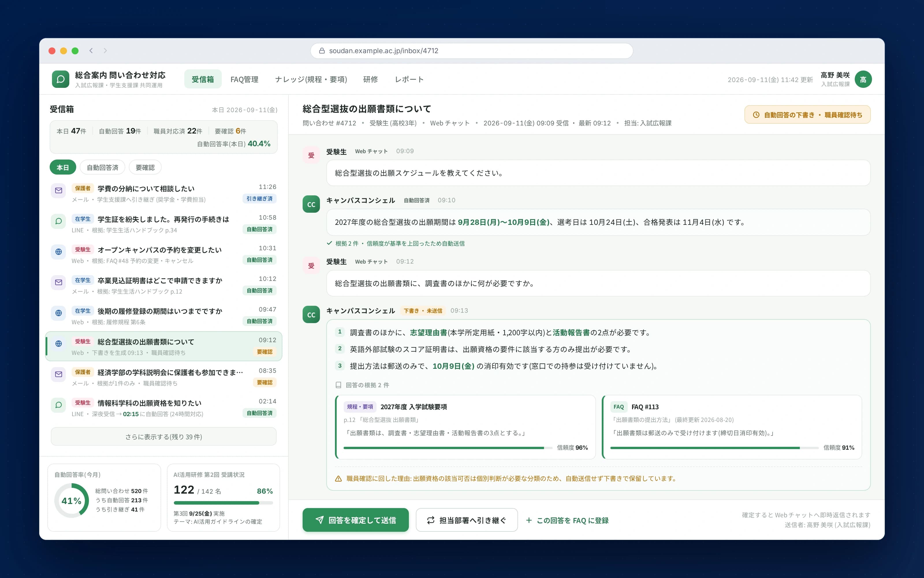The image size is (924, 578).
Task: Click the 41% donut chart
Action: pyautogui.click(x=71, y=500)
